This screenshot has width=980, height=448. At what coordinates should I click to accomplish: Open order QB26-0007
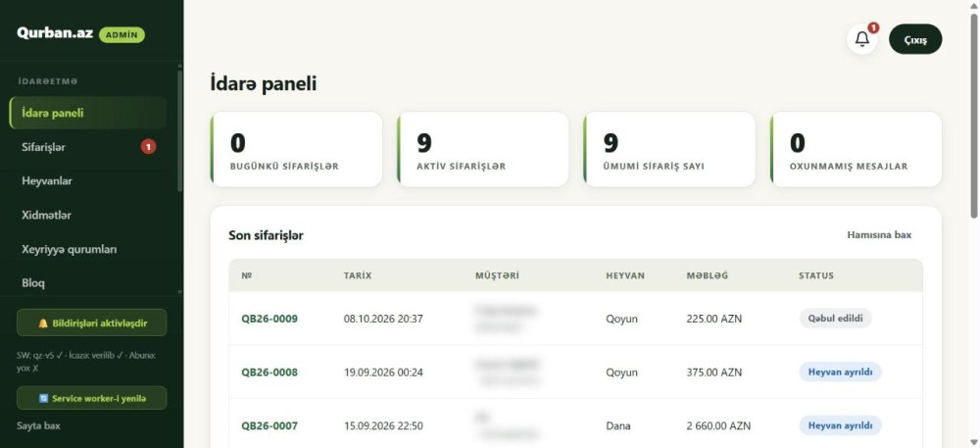[x=269, y=426]
